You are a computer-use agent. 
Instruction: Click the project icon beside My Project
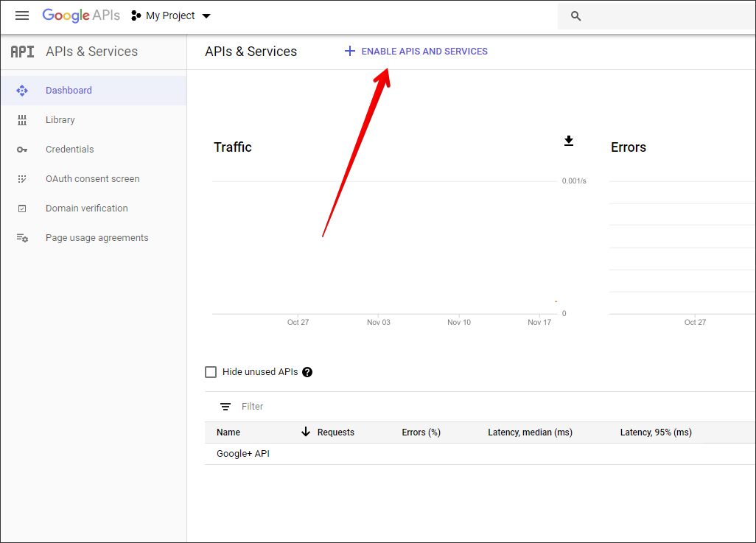136,16
